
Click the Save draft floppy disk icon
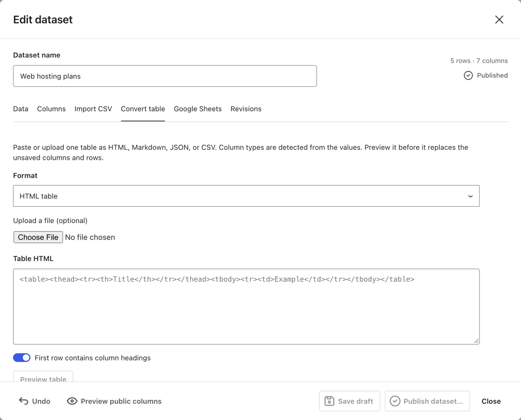tap(329, 401)
